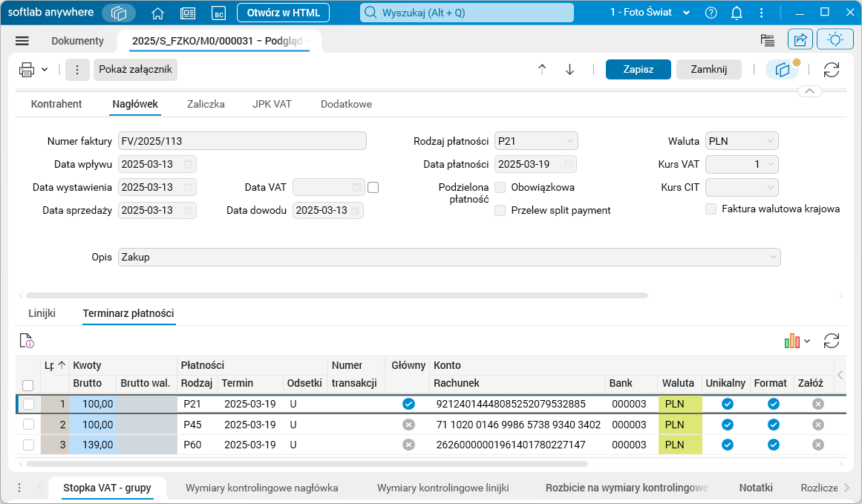Viewport: 862px width, 504px height.
Task: Click Zapisz button
Action: (639, 69)
